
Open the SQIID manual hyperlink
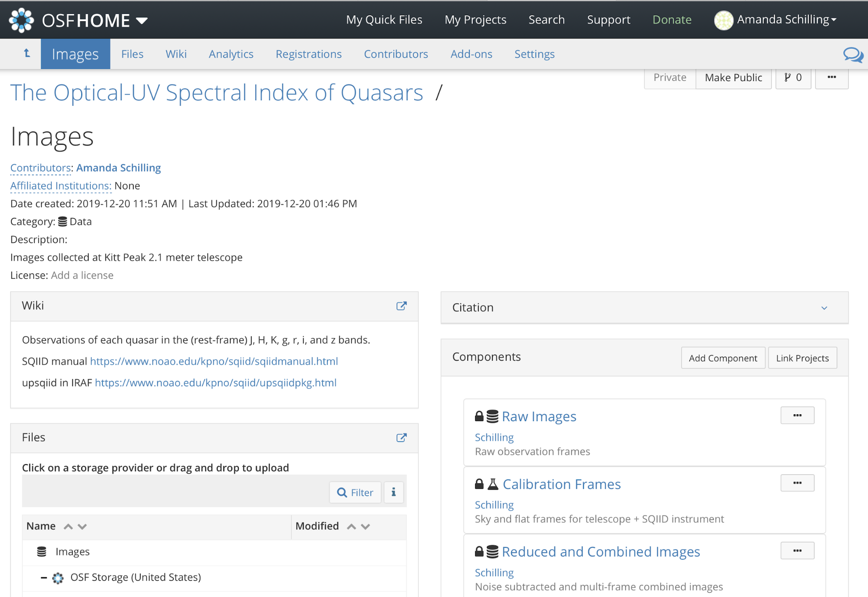tap(214, 361)
